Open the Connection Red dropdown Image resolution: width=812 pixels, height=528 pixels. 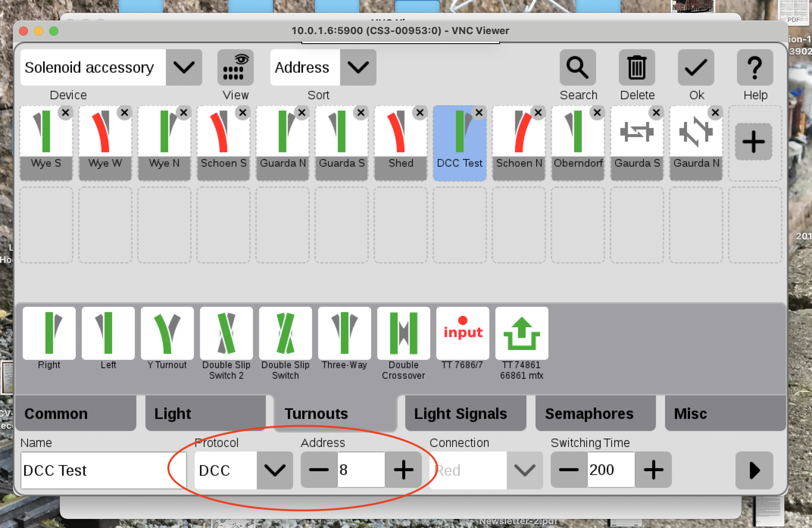(525, 470)
